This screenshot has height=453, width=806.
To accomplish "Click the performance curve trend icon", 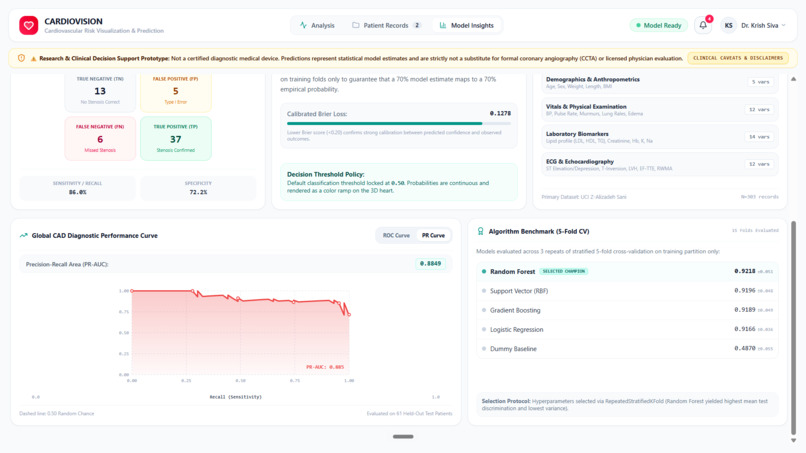I will pyautogui.click(x=23, y=235).
